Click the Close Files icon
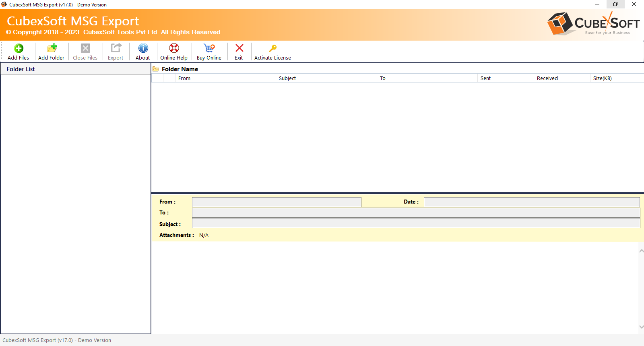This screenshot has width=644, height=346. click(x=85, y=48)
